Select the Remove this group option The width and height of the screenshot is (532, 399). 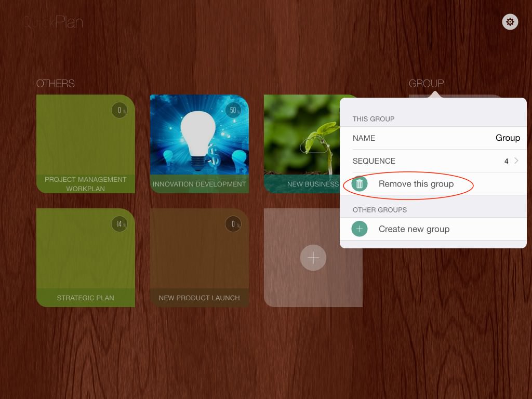[x=416, y=184]
